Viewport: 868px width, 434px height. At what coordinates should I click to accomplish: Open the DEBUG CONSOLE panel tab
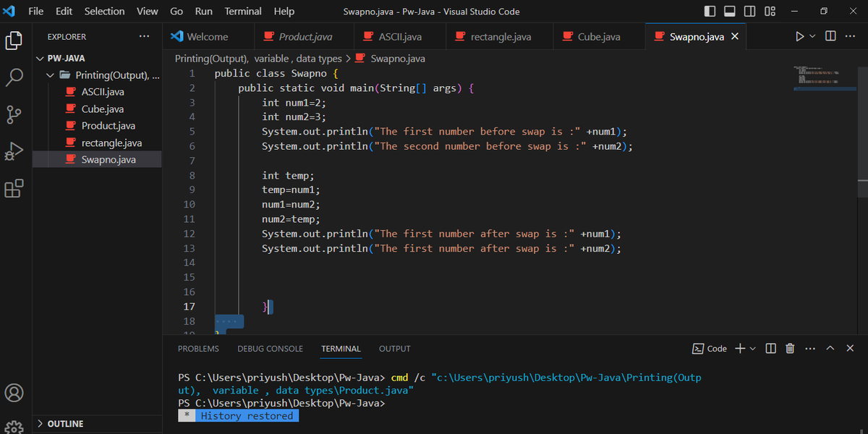pyautogui.click(x=271, y=349)
